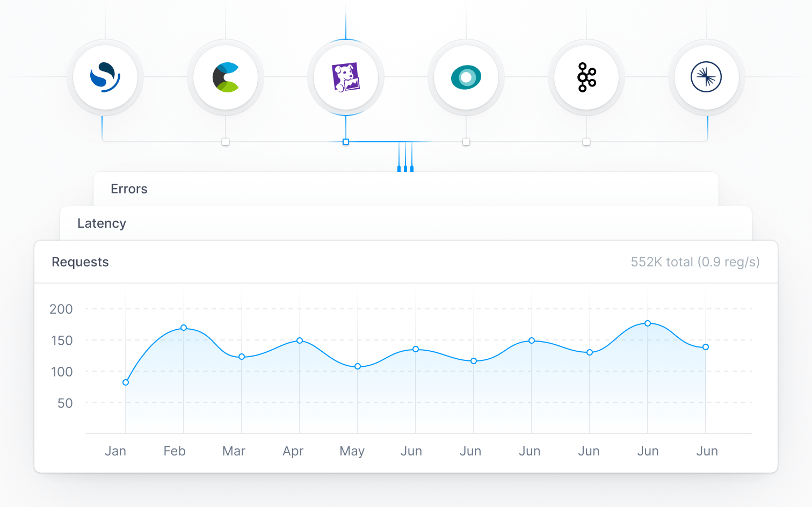812x507 pixels.
Task: Click the Jan data point at the curve start
Action: coord(125,382)
